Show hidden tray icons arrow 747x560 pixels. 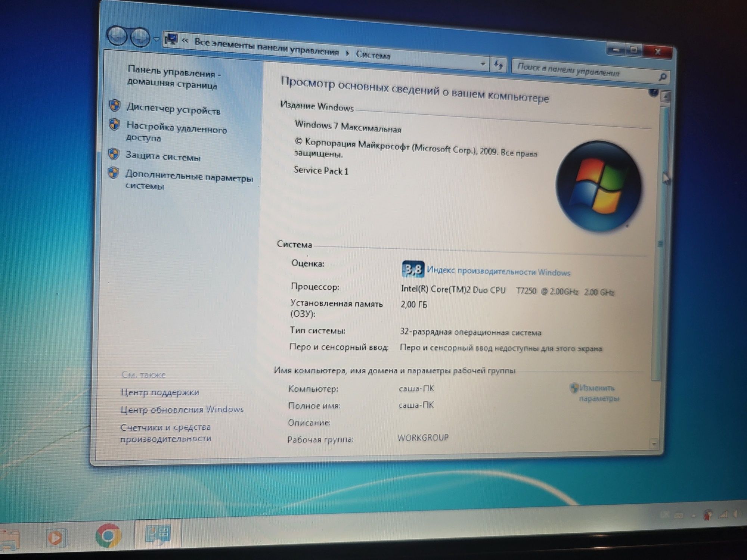(x=694, y=516)
